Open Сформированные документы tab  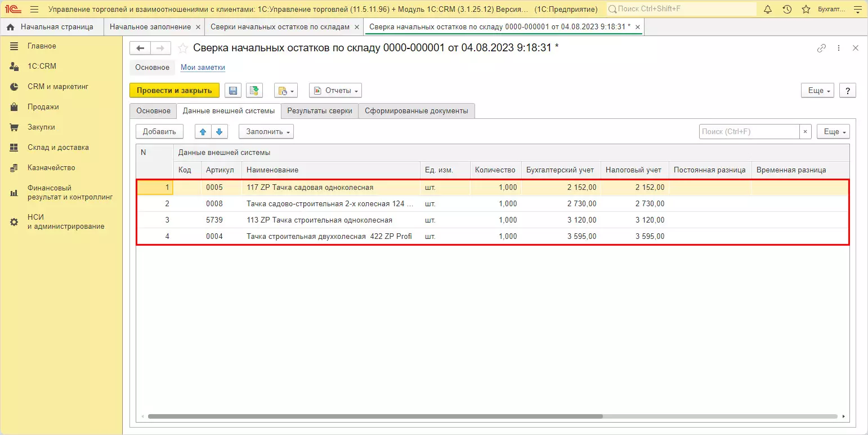416,111
